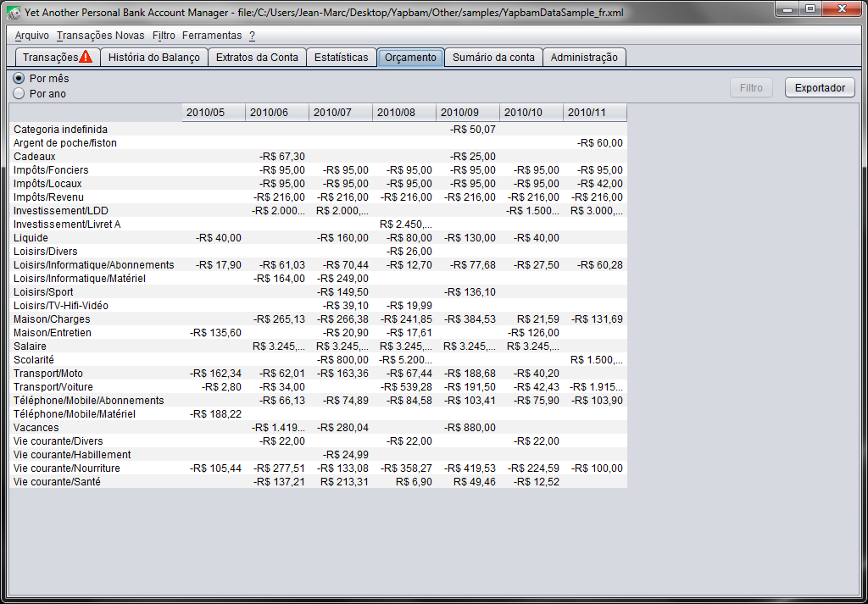
Task: Switch to História do Balanço tab
Action: point(154,57)
